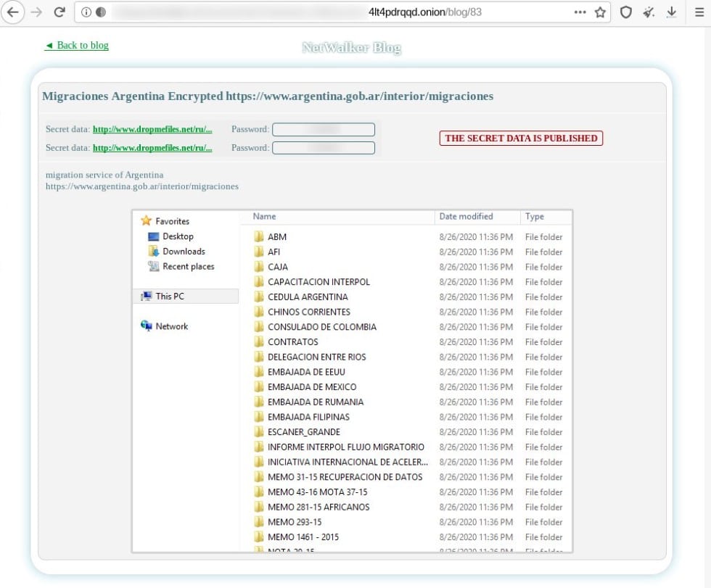Open the site information icon in the address bar
The height and width of the screenshot is (588, 711).
pyautogui.click(x=86, y=12)
